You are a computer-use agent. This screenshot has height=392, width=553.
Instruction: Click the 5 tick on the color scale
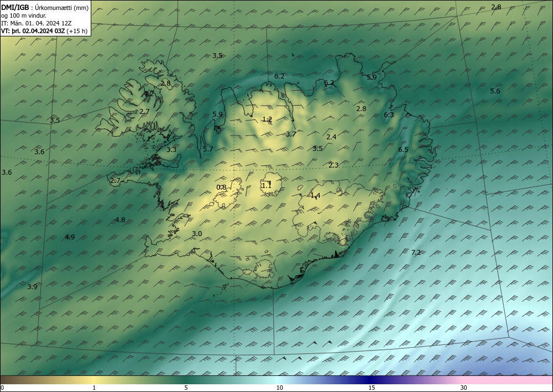tap(186, 388)
